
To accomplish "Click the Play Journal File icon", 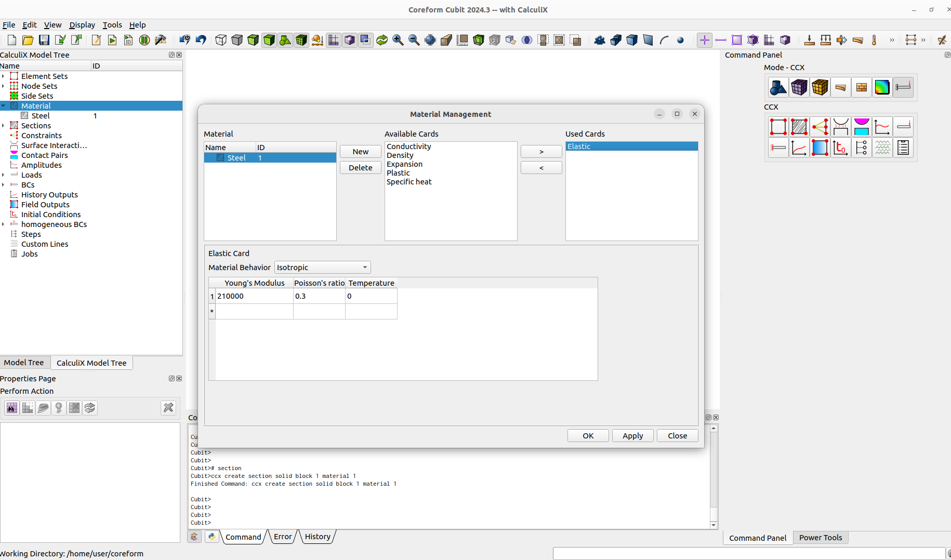I will (x=112, y=40).
